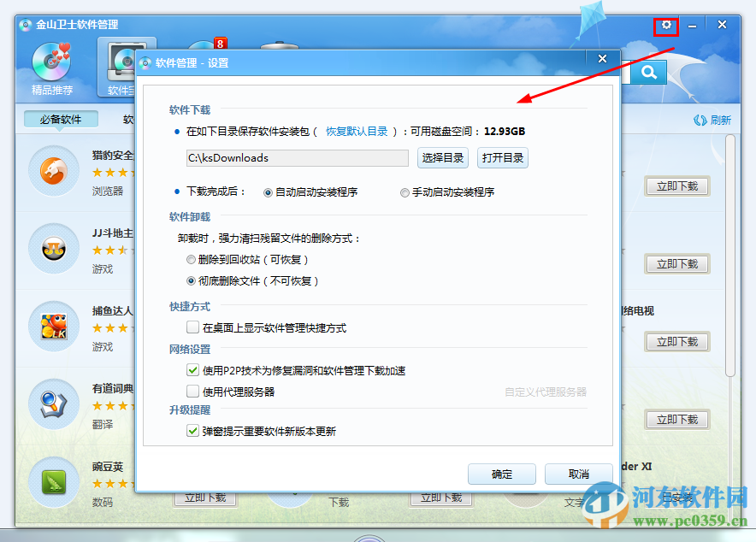Check 使用代理服务器 option
The height and width of the screenshot is (542, 756).
[x=193, y=391]
